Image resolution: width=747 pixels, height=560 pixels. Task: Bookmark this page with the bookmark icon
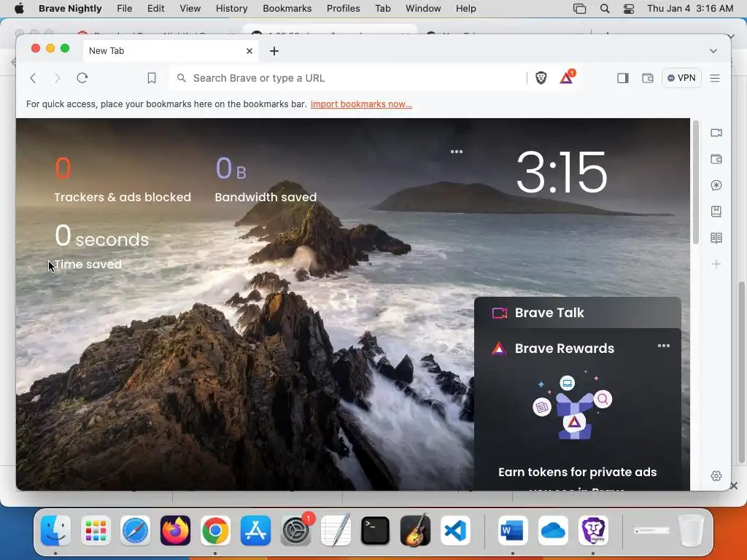pos(152,78)
